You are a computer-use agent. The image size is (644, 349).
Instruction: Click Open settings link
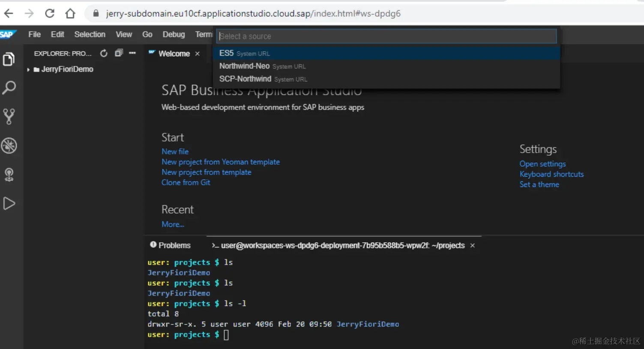point(542,164)
